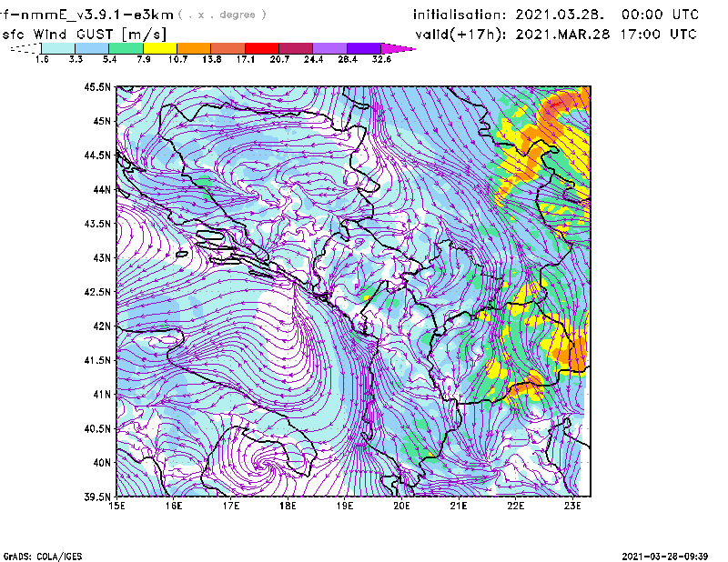This screenshot has width=728, height=562.
Task: Click the '44.5N' latitude label
Action: [97, 155]
